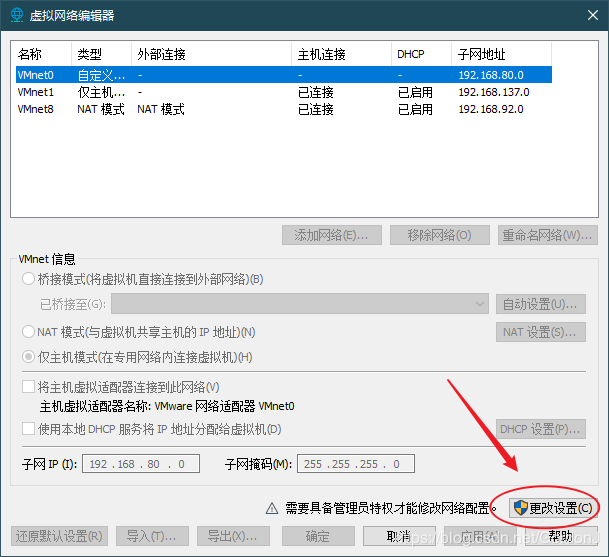
Task: Select the VMnet1 network row
Action: (x=284, y=92)
